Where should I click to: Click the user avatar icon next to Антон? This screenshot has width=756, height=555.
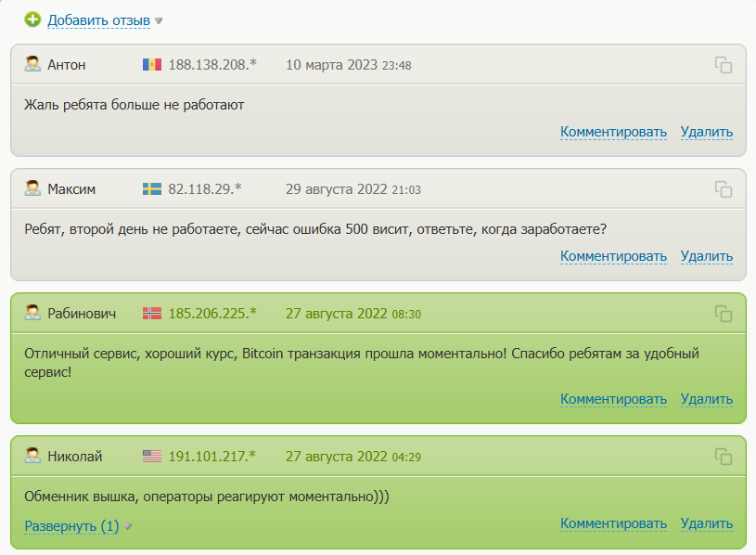click(32, 65)
